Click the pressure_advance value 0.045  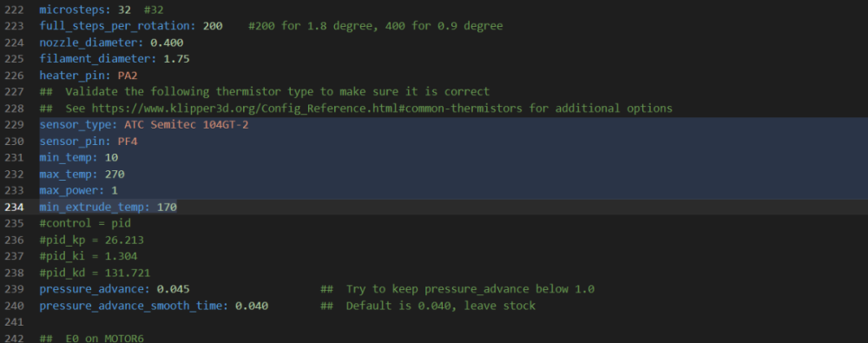tap(174, 289)
